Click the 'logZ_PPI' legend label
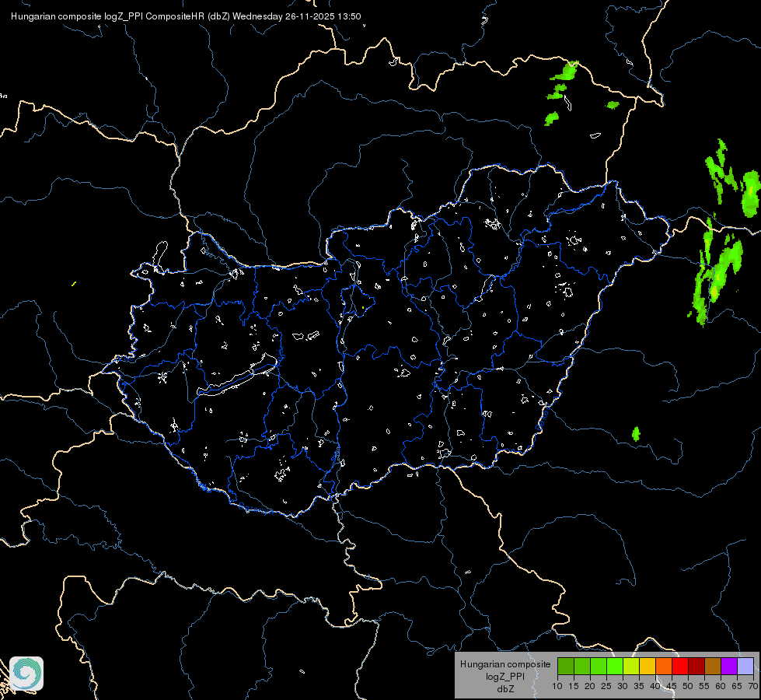 pyautogui.click(x=505, y=677)
